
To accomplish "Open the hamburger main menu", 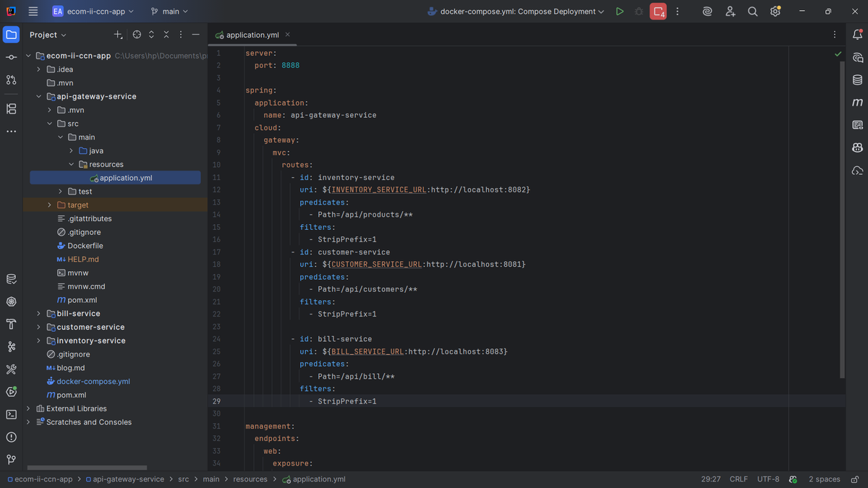I will (x=33, y=12).
